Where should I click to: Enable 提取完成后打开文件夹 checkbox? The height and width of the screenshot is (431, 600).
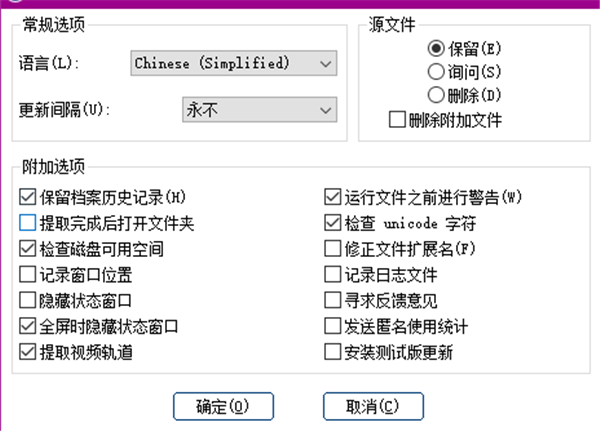coord(27,222)
